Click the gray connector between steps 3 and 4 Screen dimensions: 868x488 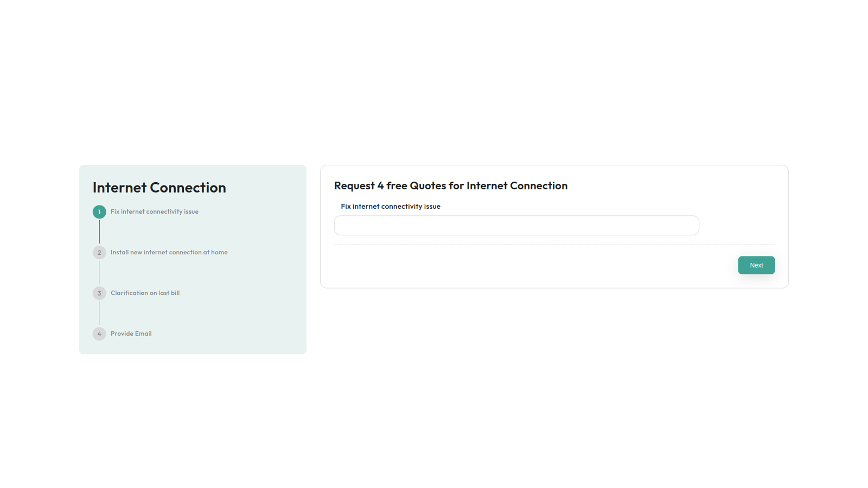(99, 313)
